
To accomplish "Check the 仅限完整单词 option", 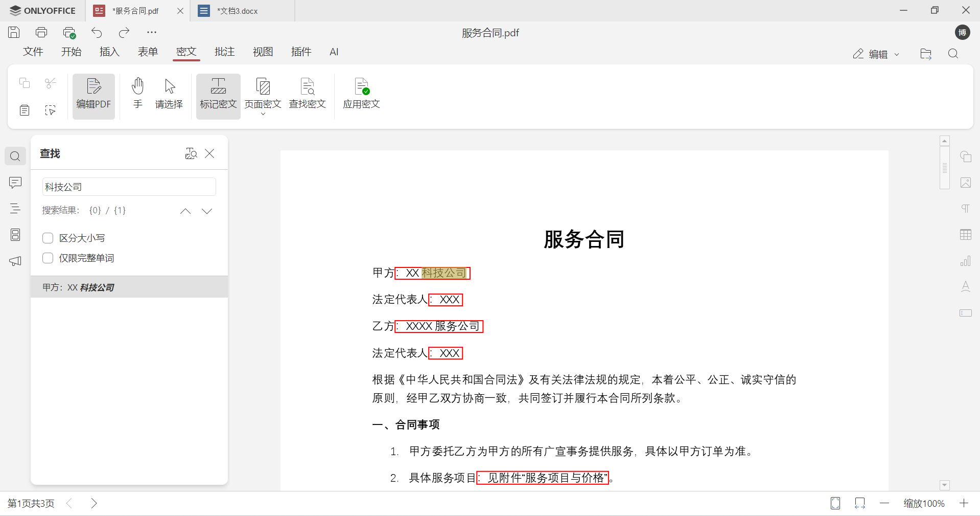I will point(48,258).
